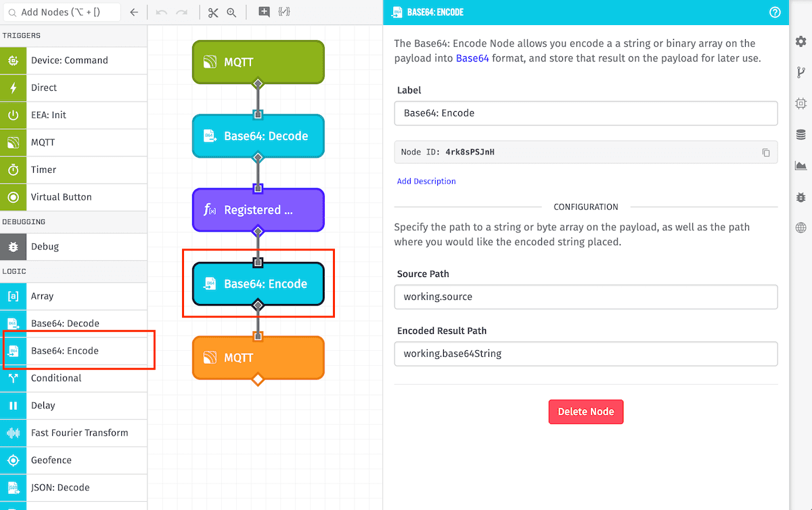Click the Source Path input field

[585, 297]
